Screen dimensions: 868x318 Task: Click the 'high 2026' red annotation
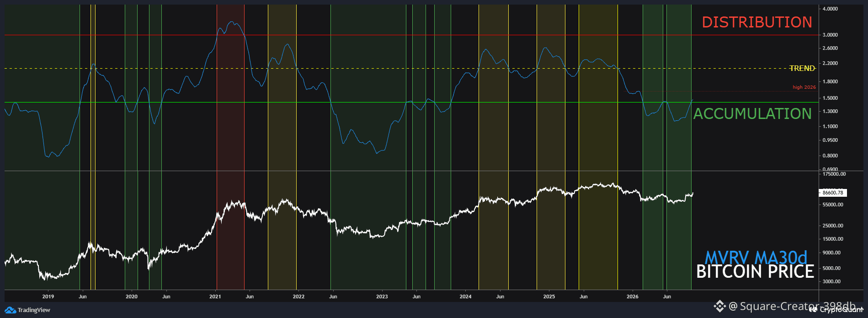click(804, 87)
